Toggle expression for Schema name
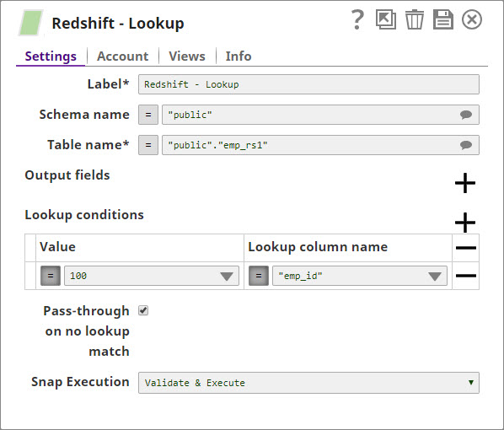The image size is (504, 430). [x=148, y=115]
